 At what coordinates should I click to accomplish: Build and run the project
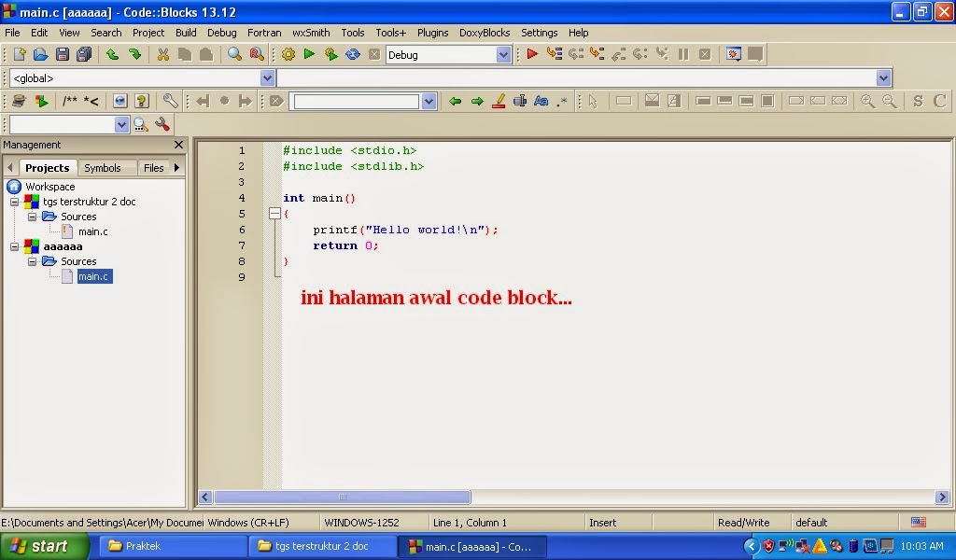coord(331,55)
